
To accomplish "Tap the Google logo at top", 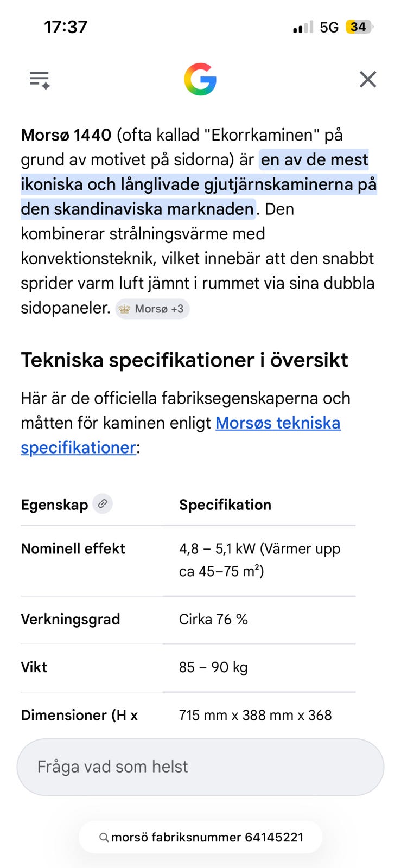I will click(x=200, y=79).
